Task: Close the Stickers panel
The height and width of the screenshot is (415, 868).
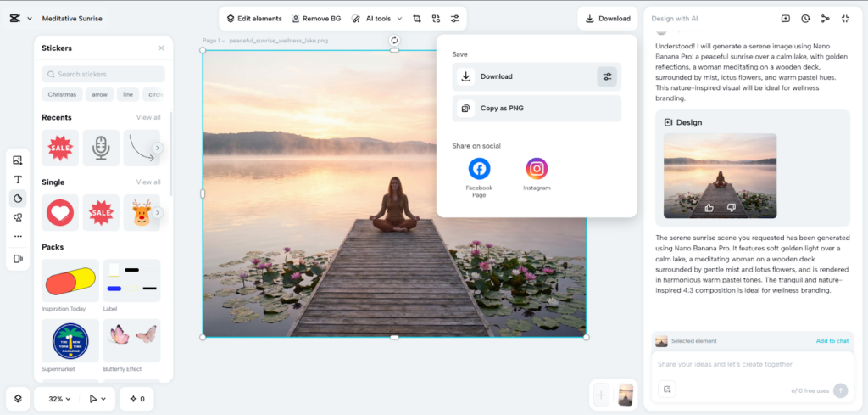Action: [x=161, y=48]
